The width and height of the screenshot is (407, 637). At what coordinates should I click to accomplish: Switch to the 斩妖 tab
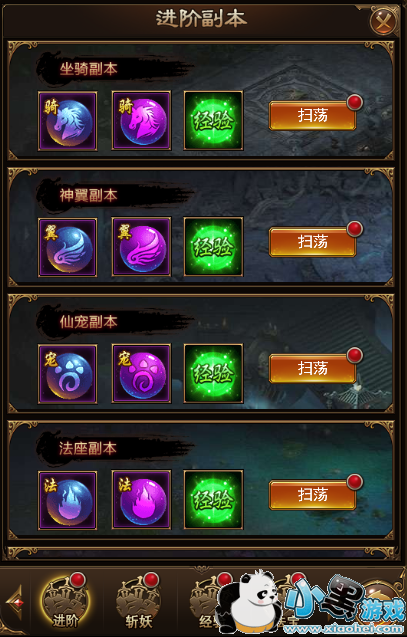(x=138, y=602)
